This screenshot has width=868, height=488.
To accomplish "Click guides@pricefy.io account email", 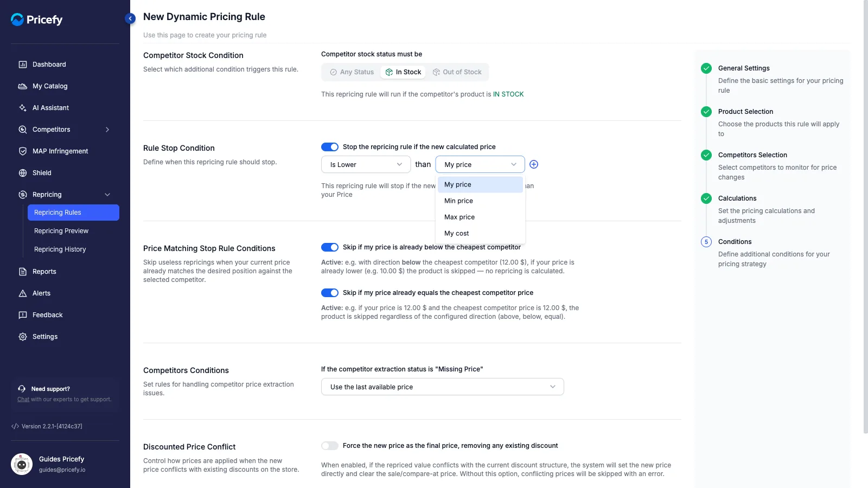I will point(62,470).
